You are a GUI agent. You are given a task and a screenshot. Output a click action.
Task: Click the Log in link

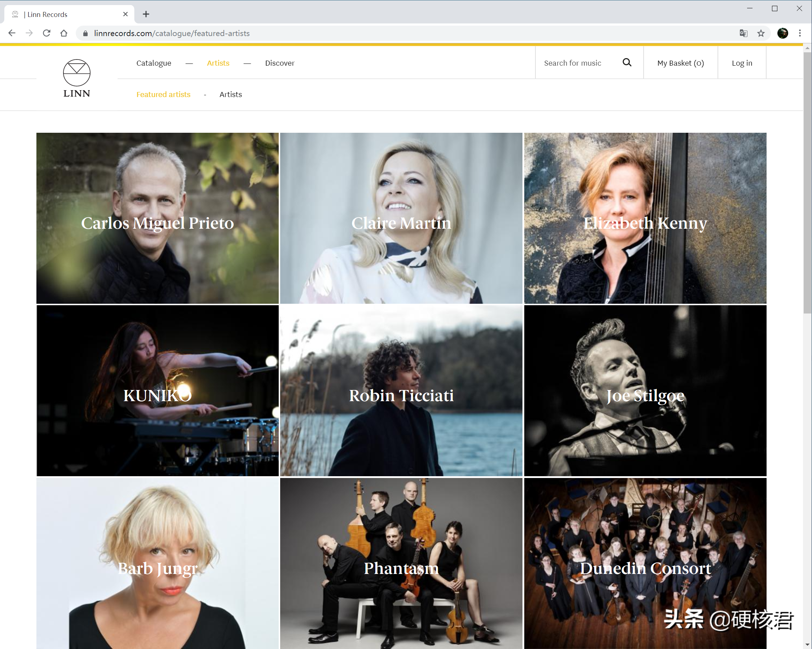[742, 63]
